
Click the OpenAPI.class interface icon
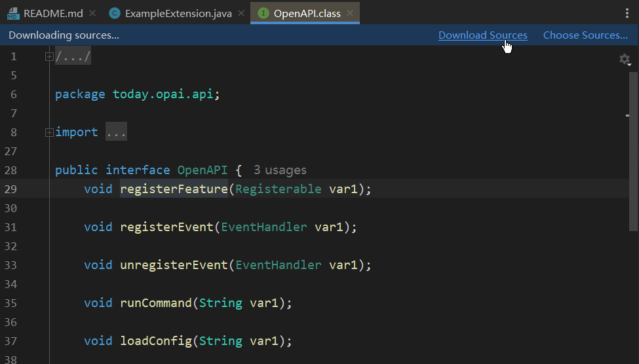click(x=263, y=14)
